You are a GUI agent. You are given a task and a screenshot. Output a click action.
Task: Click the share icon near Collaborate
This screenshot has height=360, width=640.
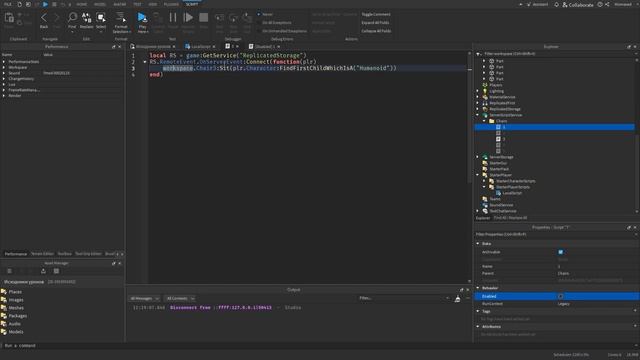[607, 4]
